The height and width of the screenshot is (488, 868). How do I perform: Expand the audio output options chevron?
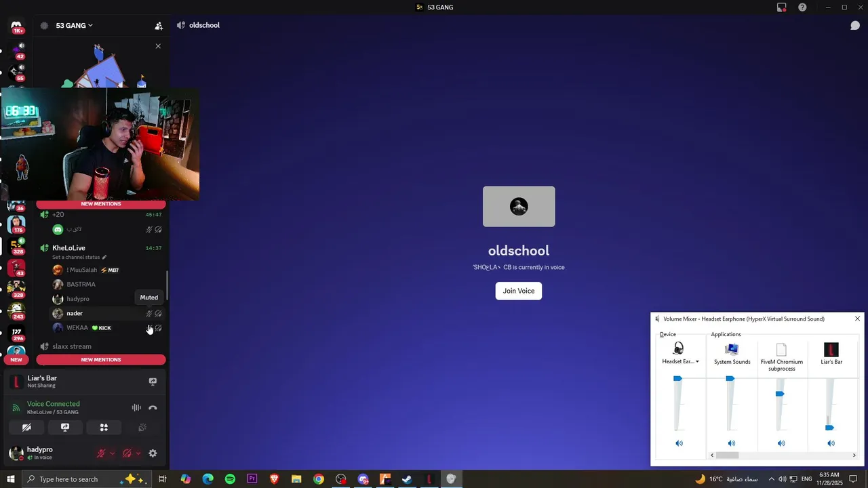point(138,453)
